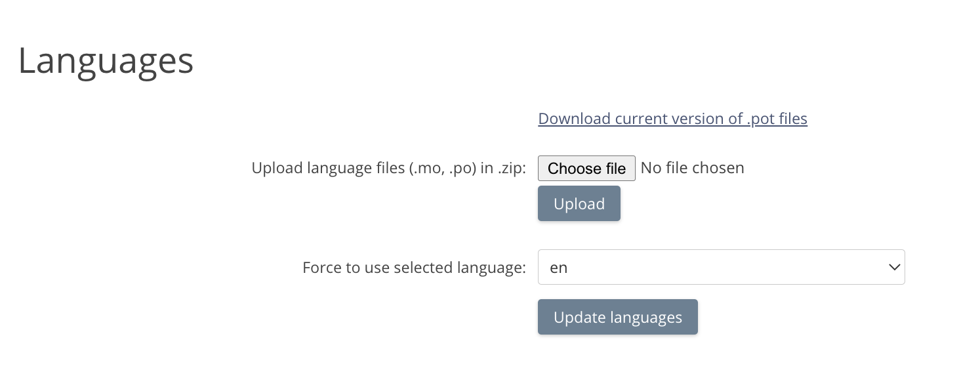The width and height of the screenshot is (980, 391).
Task: Click the Languages page heading
Action: [x=106, y=61]
